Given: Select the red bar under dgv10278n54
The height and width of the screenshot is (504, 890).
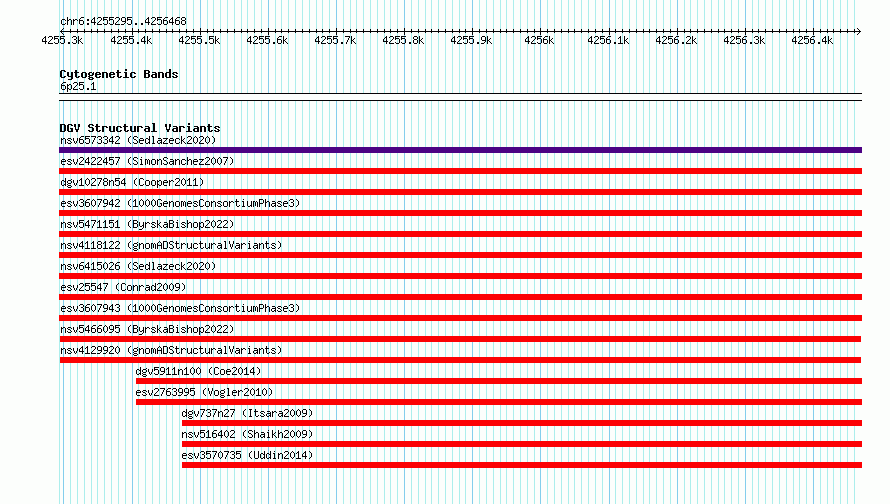Looking at the screenshot, I should (x=460, y=192).
